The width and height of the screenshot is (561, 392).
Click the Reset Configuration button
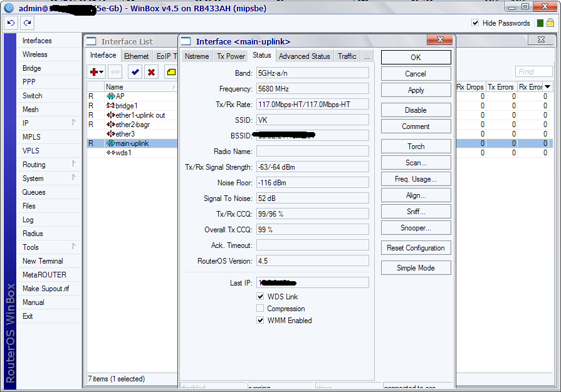coord(416,248)
